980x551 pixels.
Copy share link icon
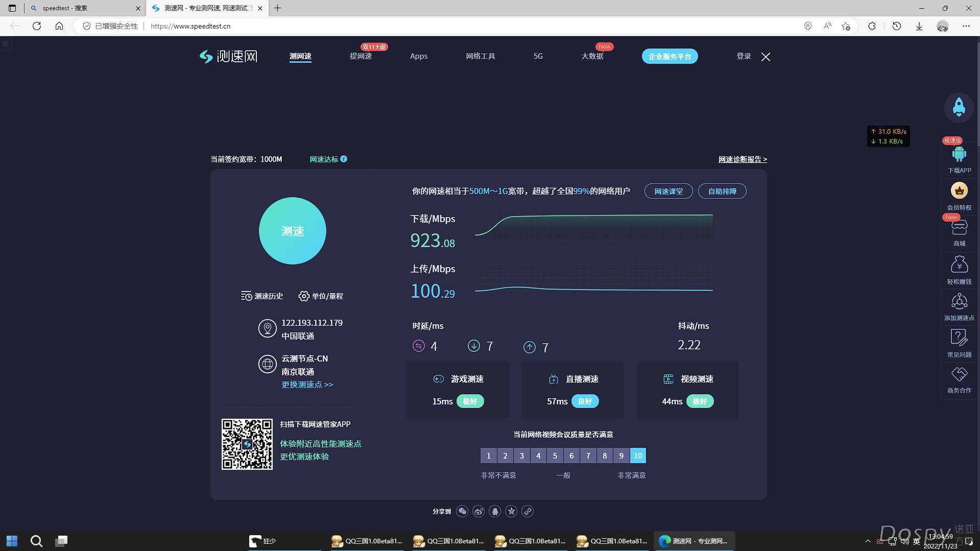pyautogui.click(x=528, y=511)
